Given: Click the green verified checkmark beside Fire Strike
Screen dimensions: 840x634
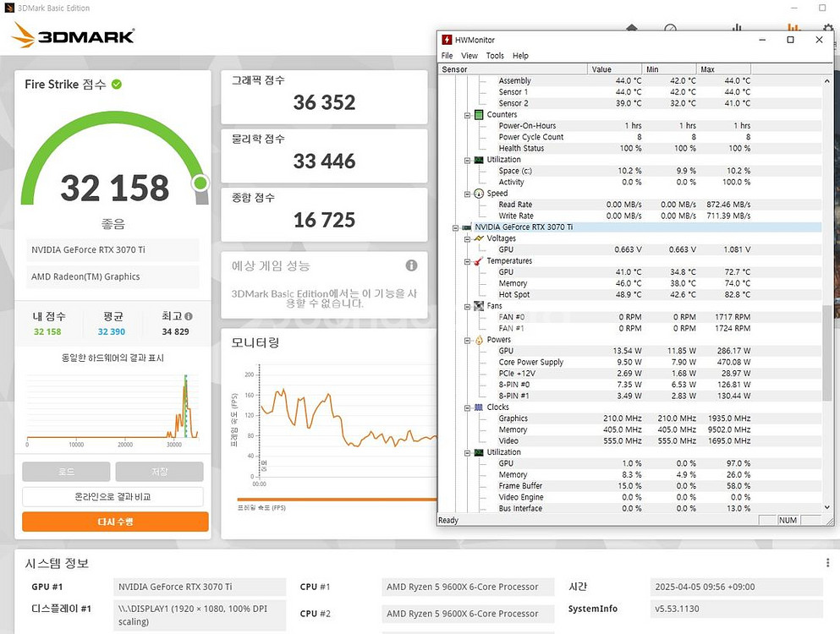Looking at the screenshot, I should click(x=117, y=84).
